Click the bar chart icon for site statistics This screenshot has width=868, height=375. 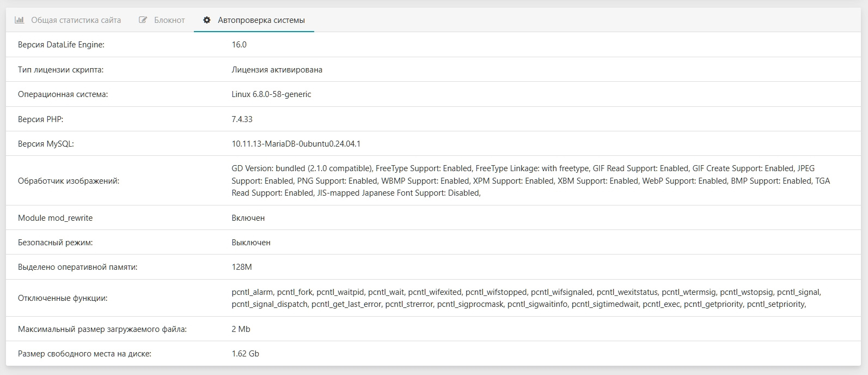[19, 20]
